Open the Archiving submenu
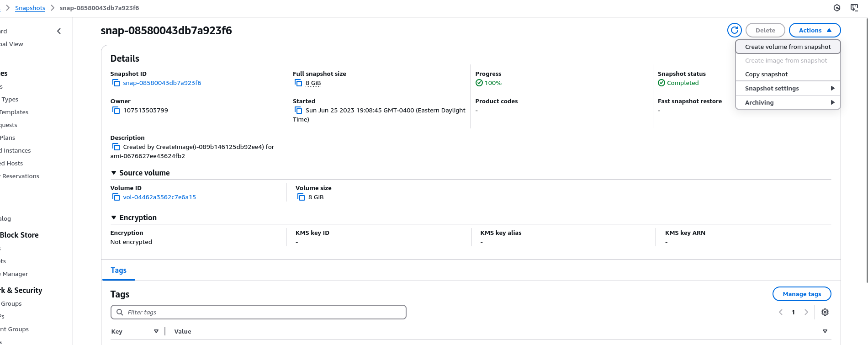Viewport: 868px width, 345px height. (x=788, y=102)
